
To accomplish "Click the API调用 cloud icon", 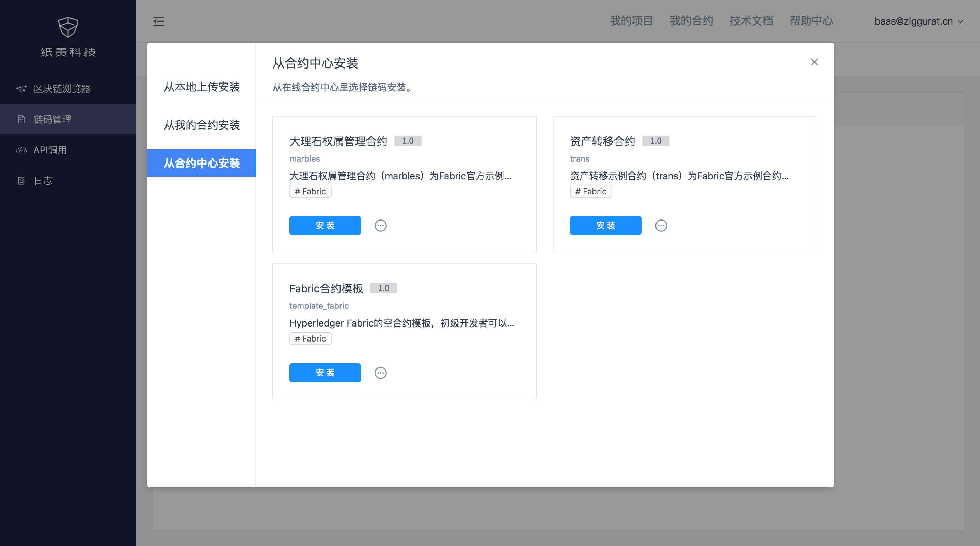I will [x=22, y=150].
